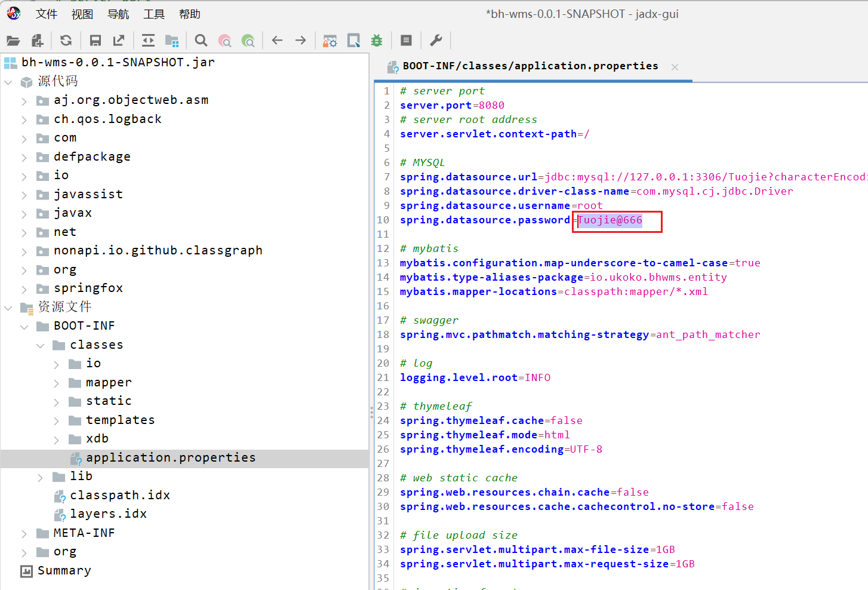The image size is (868, 590).
Task: Select Summary in the tree
Action: (64, 570)
